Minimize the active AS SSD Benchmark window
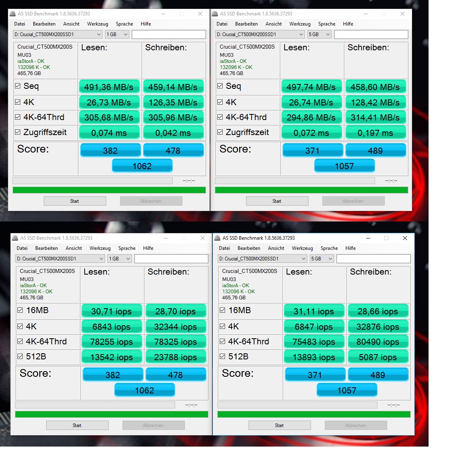The height and width of the screenshot is (464, 476). pos(368,238)
